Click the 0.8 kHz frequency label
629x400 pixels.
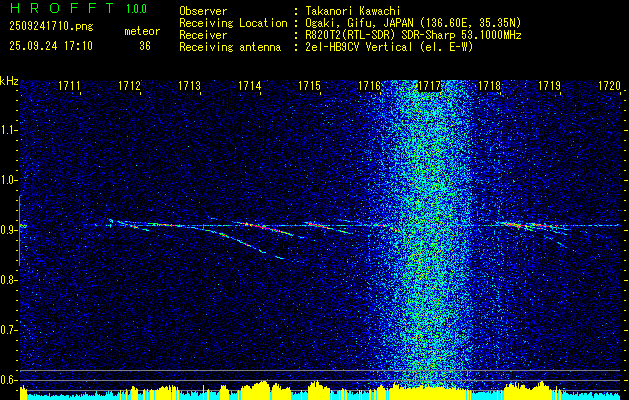point(7,280)
